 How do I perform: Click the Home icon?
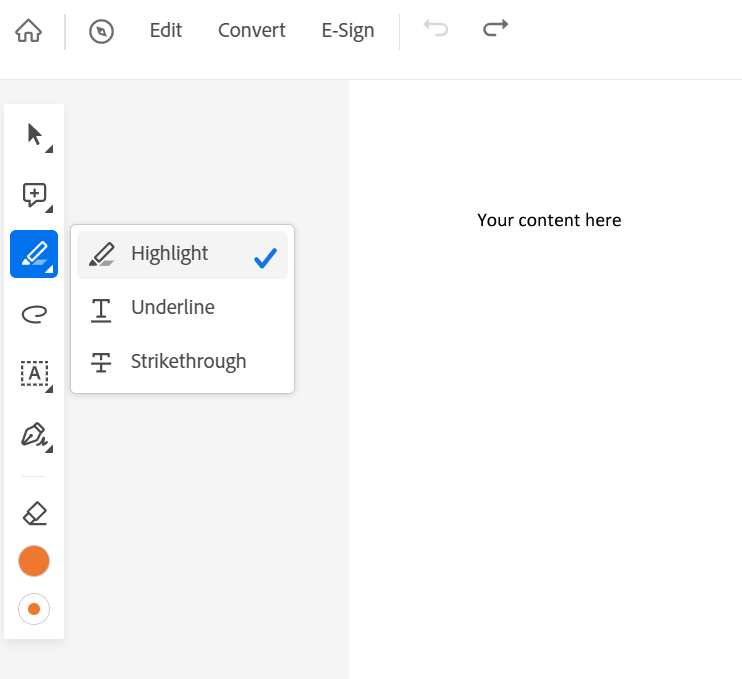click(x=29, y=31)
